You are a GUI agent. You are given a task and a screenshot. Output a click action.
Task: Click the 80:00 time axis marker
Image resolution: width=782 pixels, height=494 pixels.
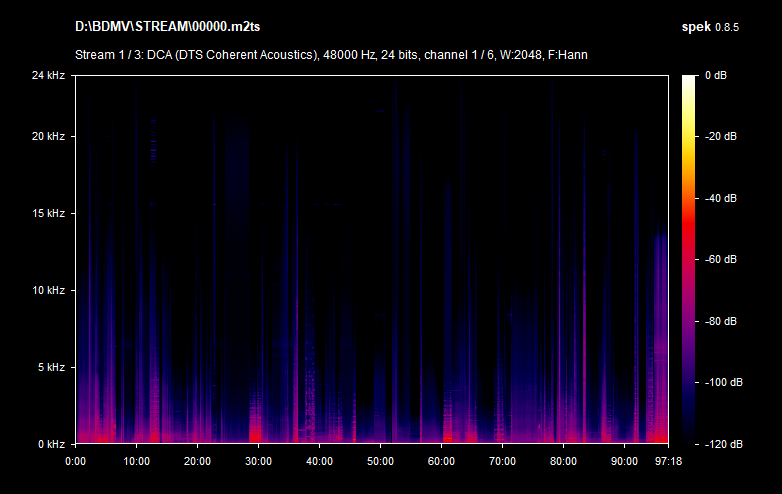tap(563, 461)
